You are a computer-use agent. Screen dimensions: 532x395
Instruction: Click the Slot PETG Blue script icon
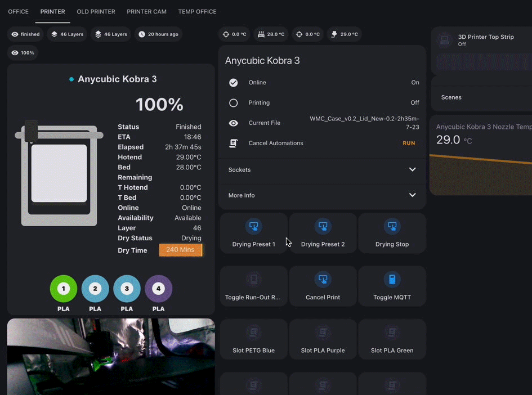[254, 333]
